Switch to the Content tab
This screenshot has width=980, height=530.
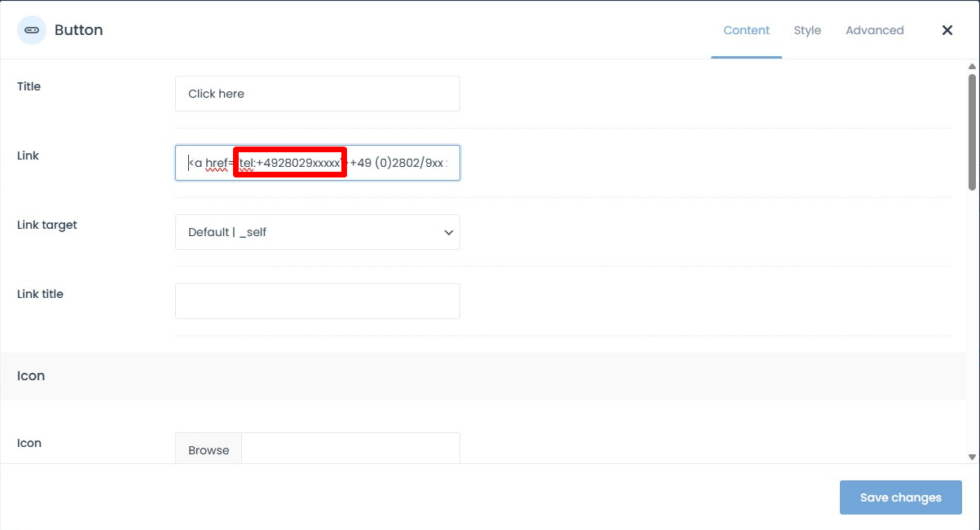[x=746, y=30]
